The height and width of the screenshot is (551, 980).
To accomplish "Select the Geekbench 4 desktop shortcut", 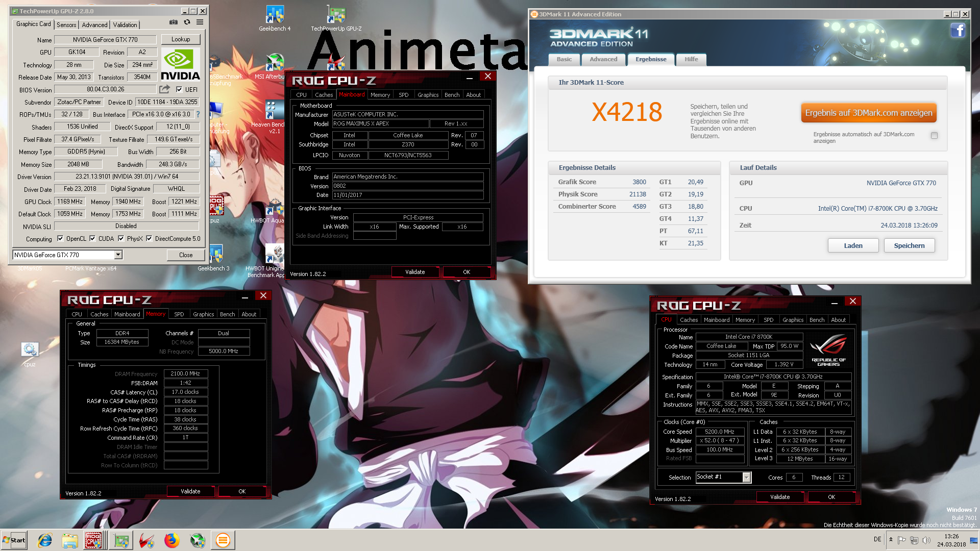I will click(275, 19).
